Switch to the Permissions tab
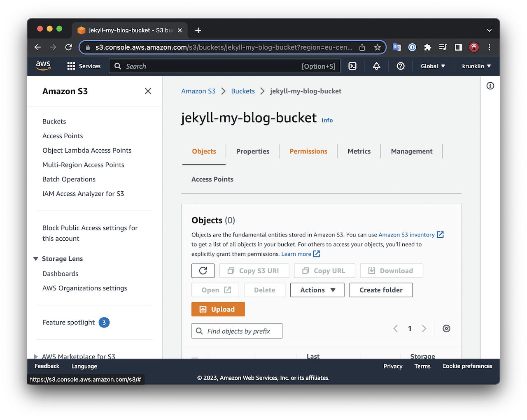The width and height of the screenshot is (527, 420). click(308, 151)
